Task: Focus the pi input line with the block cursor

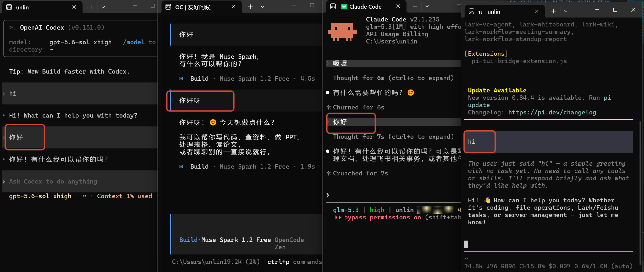Action: [549, 244]
